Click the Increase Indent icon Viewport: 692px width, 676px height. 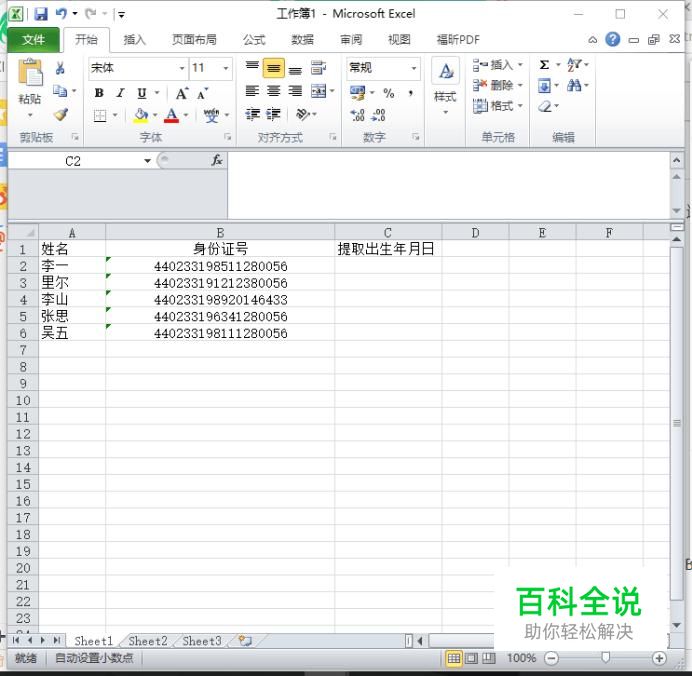pyautogui.click(x=274, y=115)
